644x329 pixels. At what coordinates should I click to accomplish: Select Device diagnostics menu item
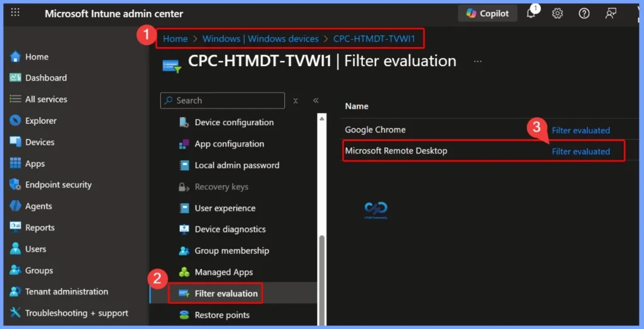point(230,229)
